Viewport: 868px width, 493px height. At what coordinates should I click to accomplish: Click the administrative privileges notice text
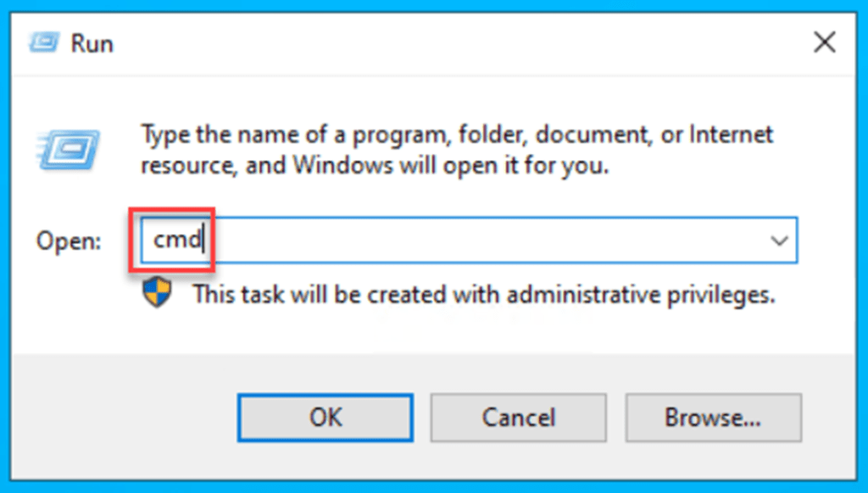pos(484,294)
